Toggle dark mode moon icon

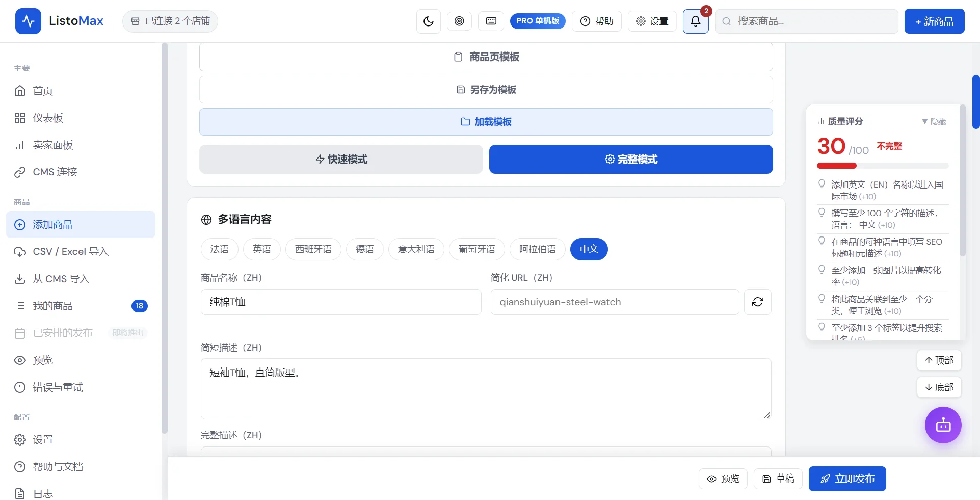point(429,21)
